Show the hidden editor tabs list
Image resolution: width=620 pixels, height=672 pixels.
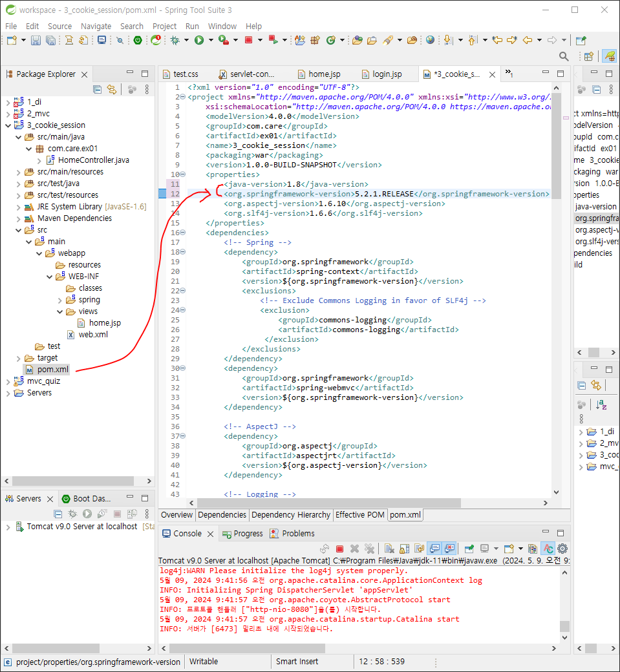coord(509,72)
